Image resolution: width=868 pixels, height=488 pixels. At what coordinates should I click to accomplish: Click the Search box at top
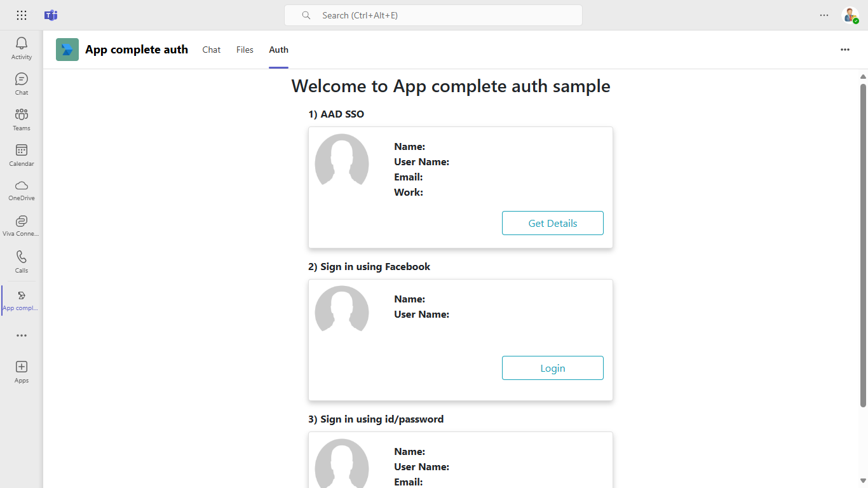click(433, 15)
